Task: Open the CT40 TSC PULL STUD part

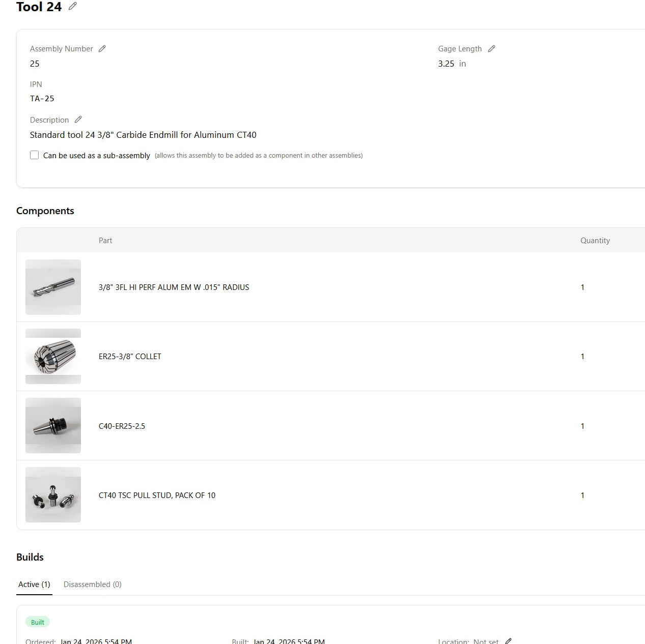Action: tap(157, 495)
